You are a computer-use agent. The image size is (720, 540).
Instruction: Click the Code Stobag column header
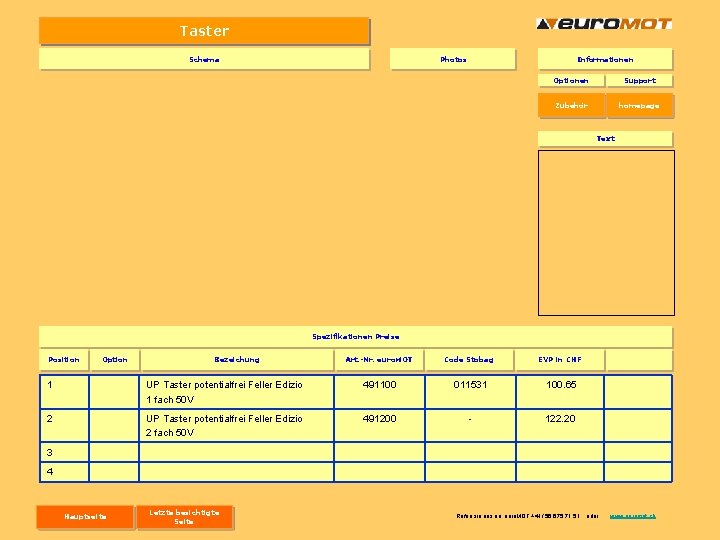click(469, 360)
